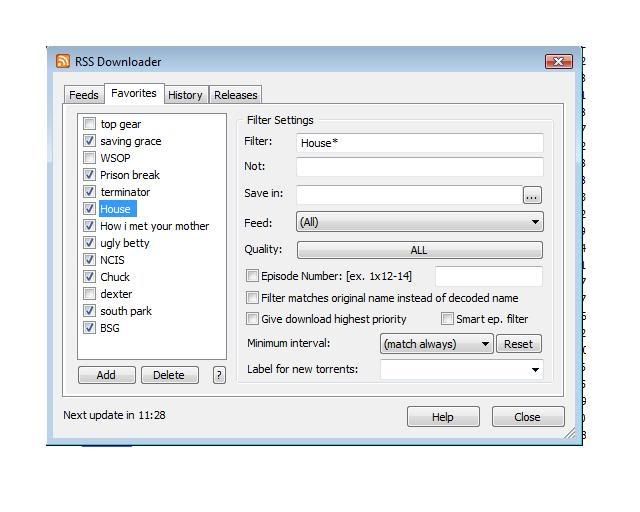
Task: Enable the top gear favorite checkbox
Action: point(90,124)
